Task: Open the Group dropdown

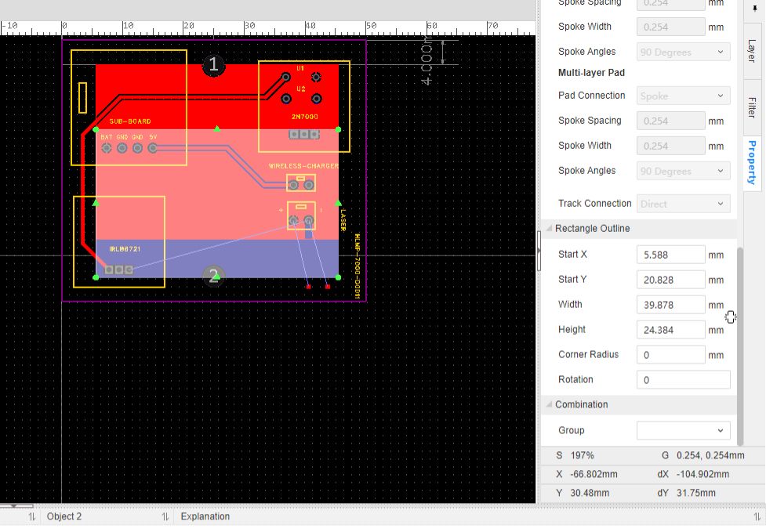Action: tap(683, 431)
